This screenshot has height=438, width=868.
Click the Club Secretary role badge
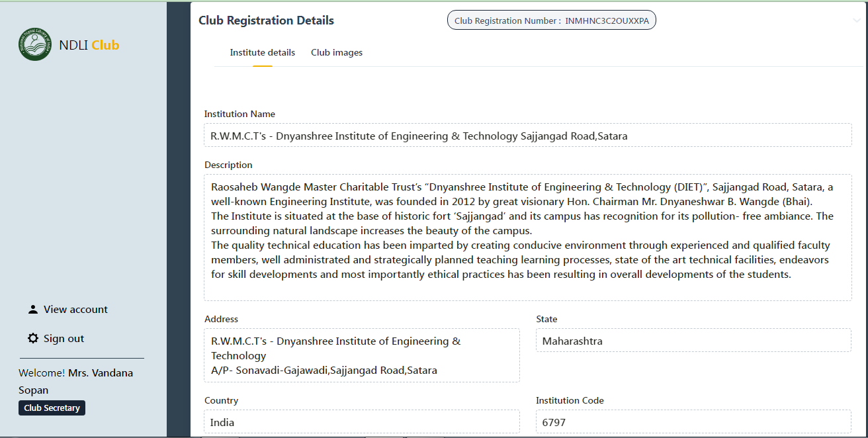[x=52, y=408]
